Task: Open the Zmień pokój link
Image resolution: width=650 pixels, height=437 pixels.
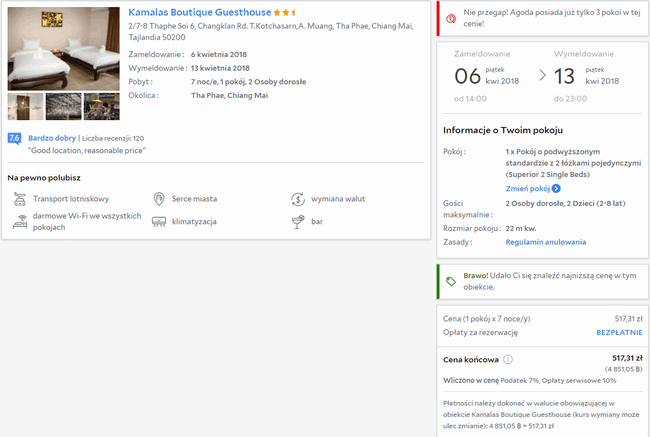Action: (528, 189)
